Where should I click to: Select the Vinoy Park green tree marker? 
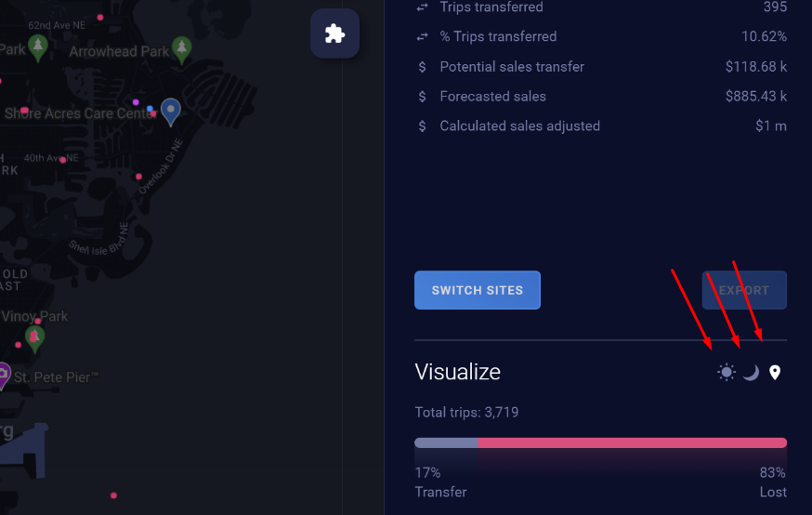pos(34,339)
